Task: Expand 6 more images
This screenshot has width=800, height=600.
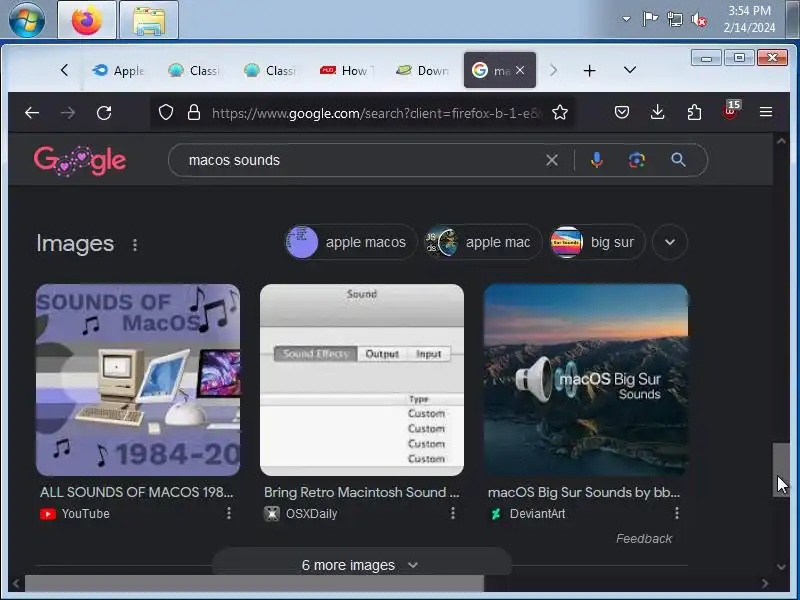Action: (x=361, y=563)
